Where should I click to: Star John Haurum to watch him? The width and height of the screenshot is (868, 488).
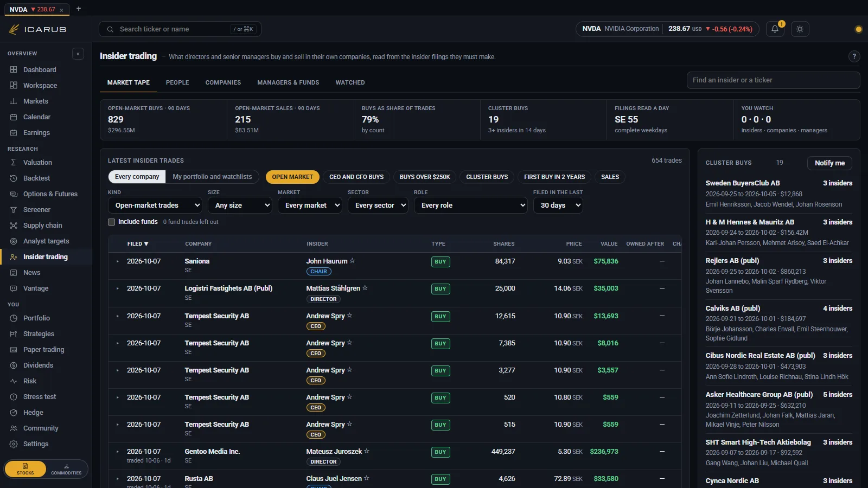click(x=352, y=261)
